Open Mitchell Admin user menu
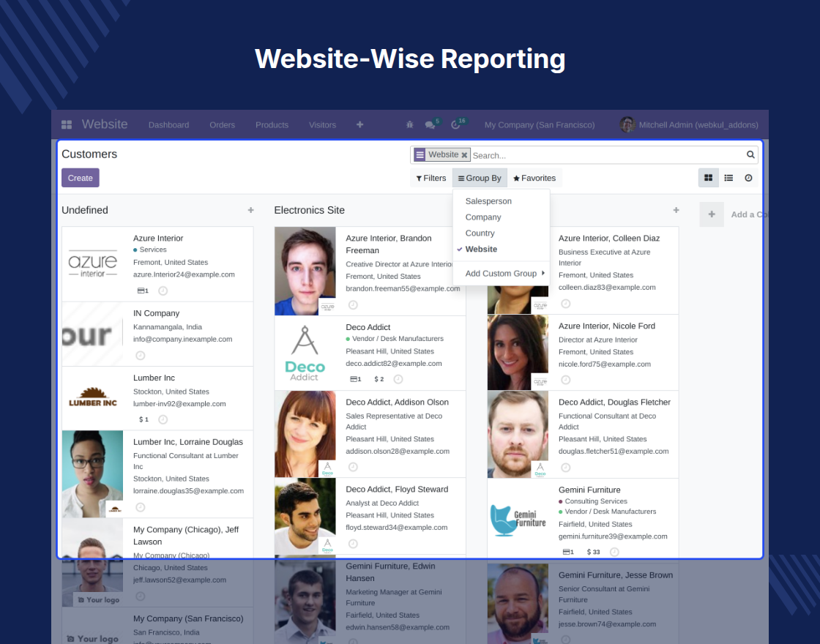Image resolution: width=820 pixels, height=644 pixels. click(x=689, y=124)
